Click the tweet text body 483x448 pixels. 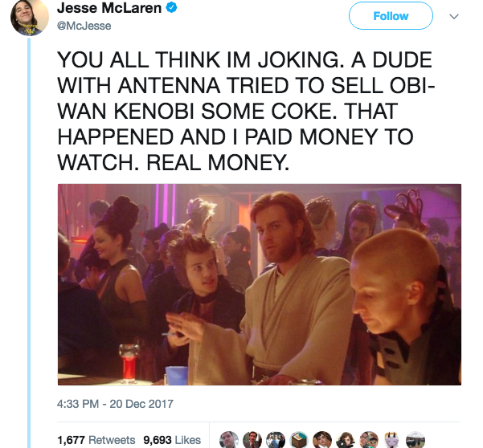click(x=246, y=111)
